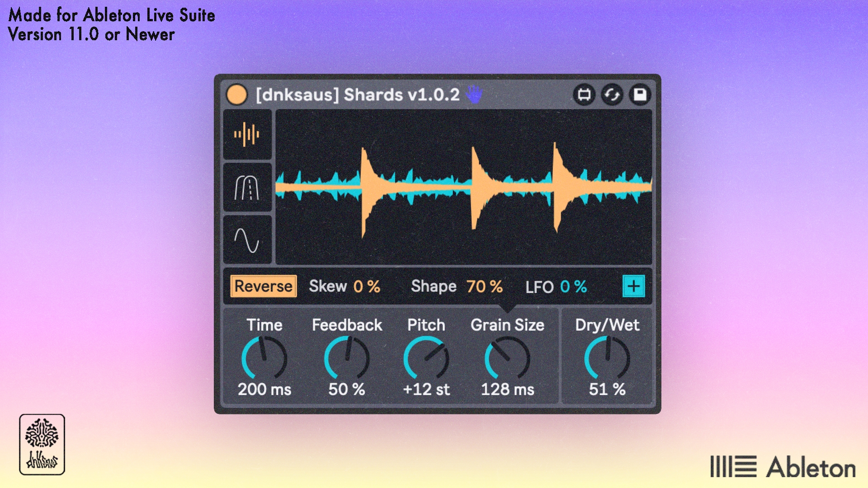Click the hot-swap preset arrows icon
The width and height of the screenshot is (868, 488).
coord(612,95)
